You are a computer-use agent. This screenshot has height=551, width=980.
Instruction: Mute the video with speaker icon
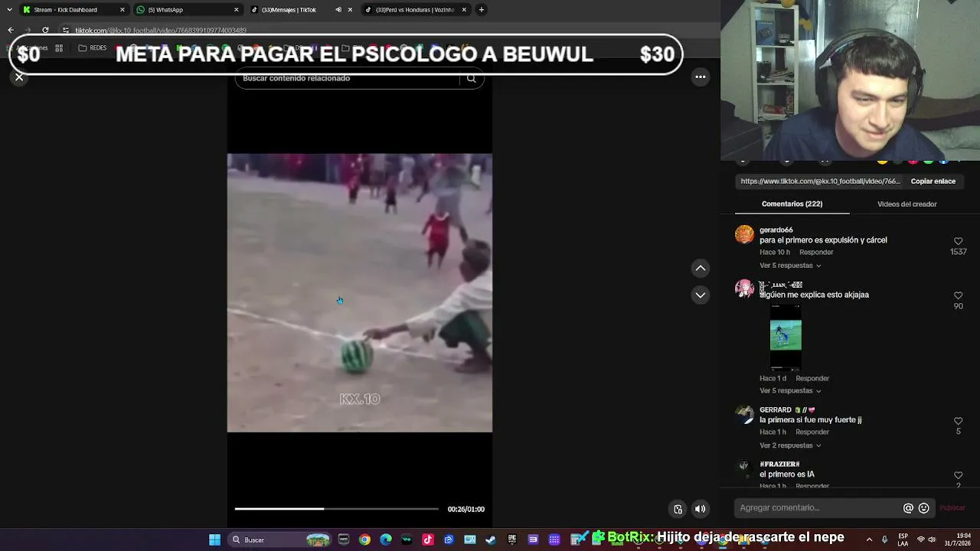(x=700, y=509)
